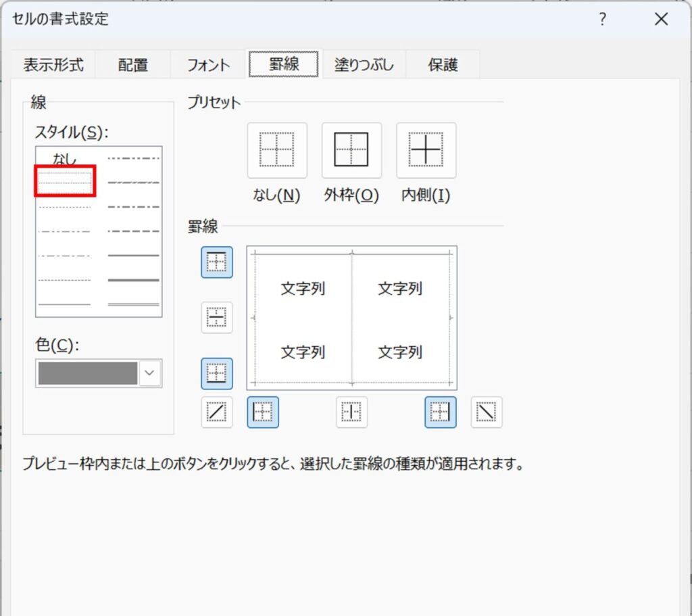Screen dimensions: 692x616
Task: Toggle the bottom border button
Action: point(217,373)
